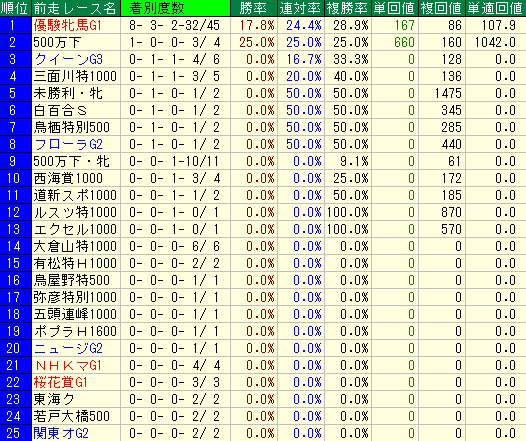
Task: Click the 勝率 column header
Action: 254,8
